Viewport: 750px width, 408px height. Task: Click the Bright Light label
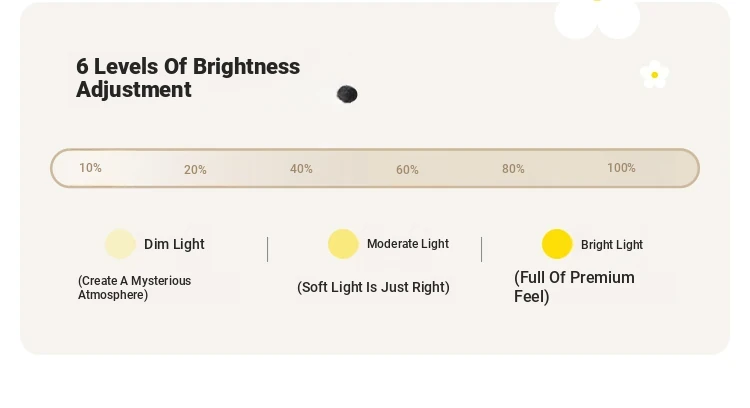coord(612,245)
